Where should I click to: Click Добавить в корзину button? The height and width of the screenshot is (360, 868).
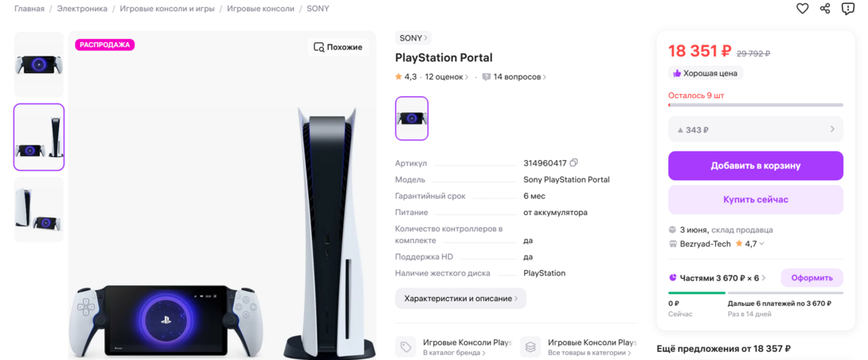click(x=756, y=166)
